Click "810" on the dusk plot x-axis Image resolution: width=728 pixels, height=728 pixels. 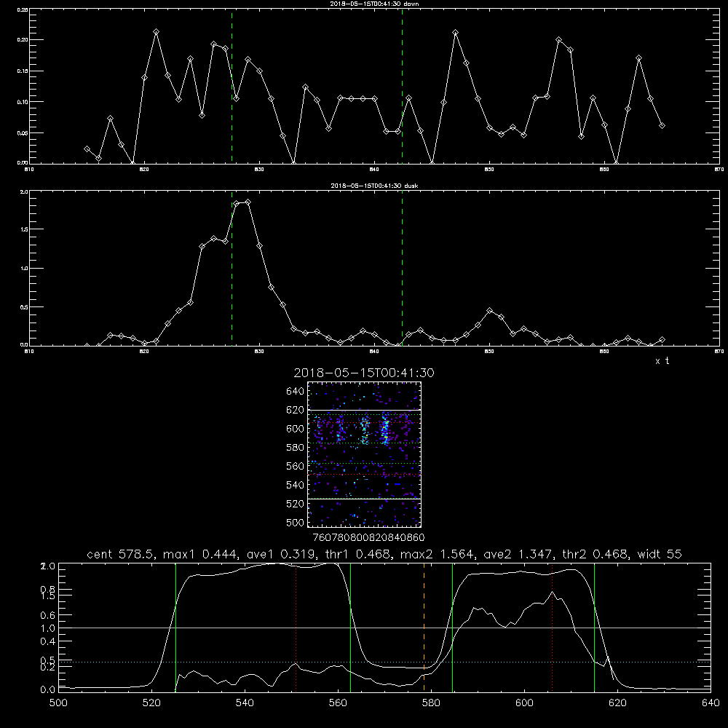tap(29, 352)
